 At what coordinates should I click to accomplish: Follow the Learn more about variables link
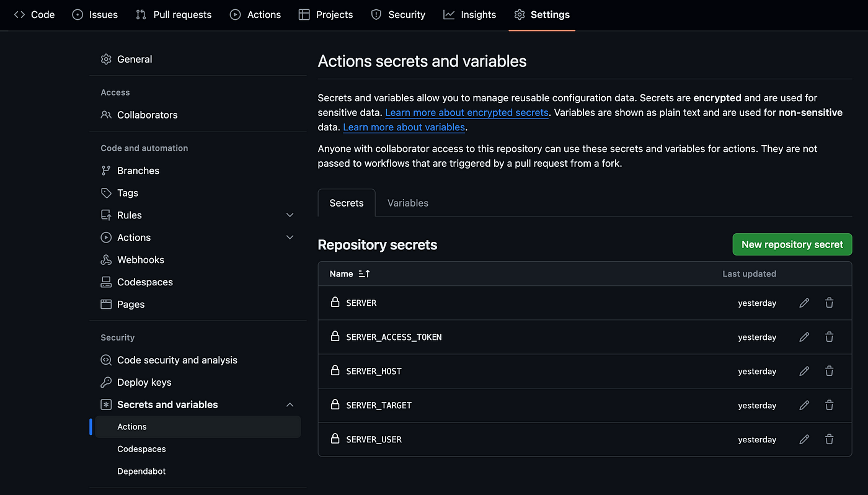404,127
